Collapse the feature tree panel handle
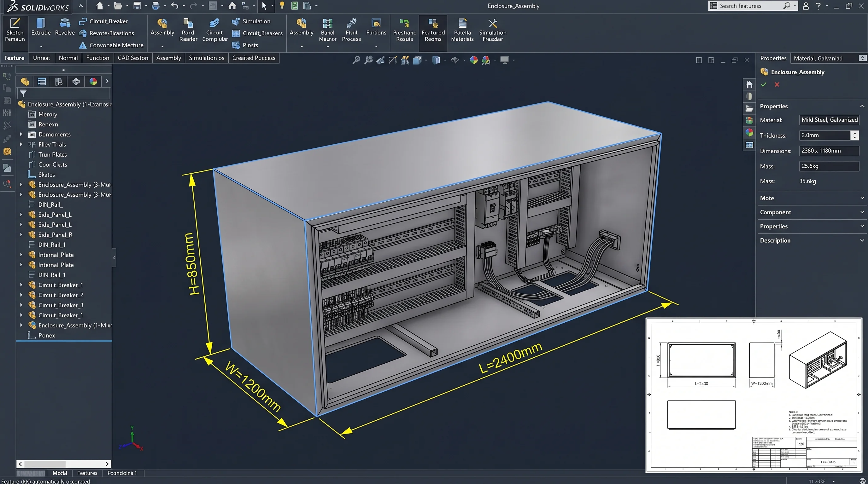868x484 pixels. tap(114, 258)
